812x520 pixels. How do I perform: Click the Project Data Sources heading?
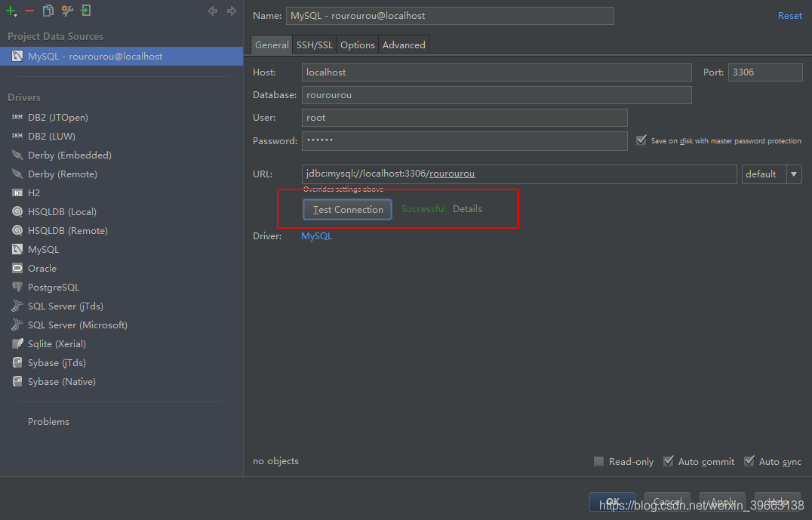pyautogui.click(x=55, y=36)
